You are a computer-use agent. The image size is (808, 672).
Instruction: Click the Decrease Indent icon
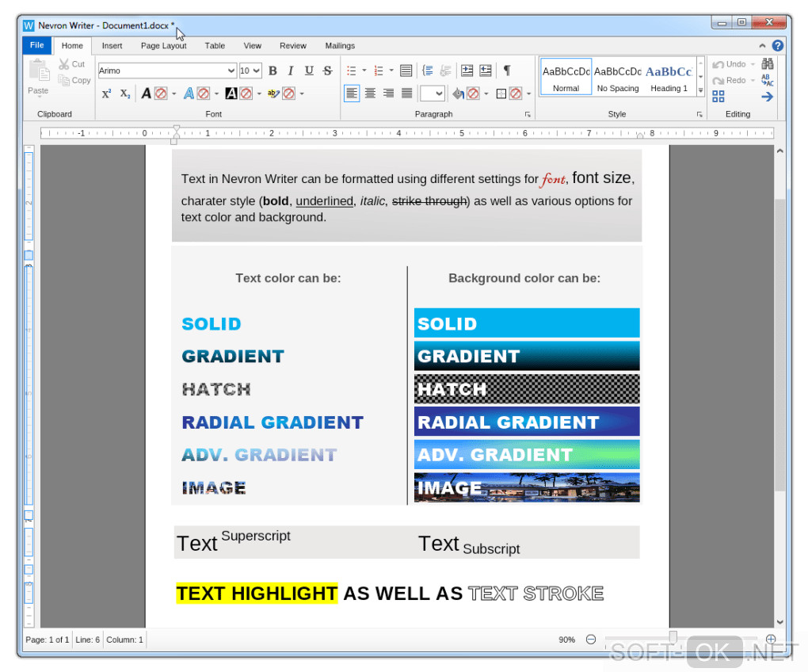coord(486,71)
